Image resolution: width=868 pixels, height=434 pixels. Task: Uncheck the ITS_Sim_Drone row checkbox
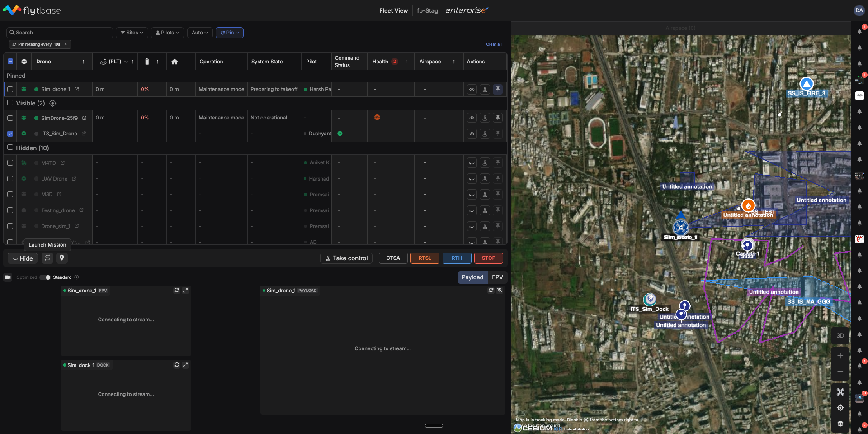10,134
